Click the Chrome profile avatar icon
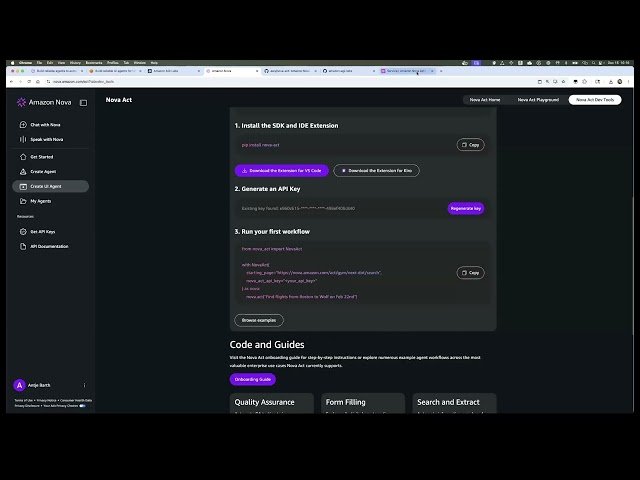 pos(620,82)
